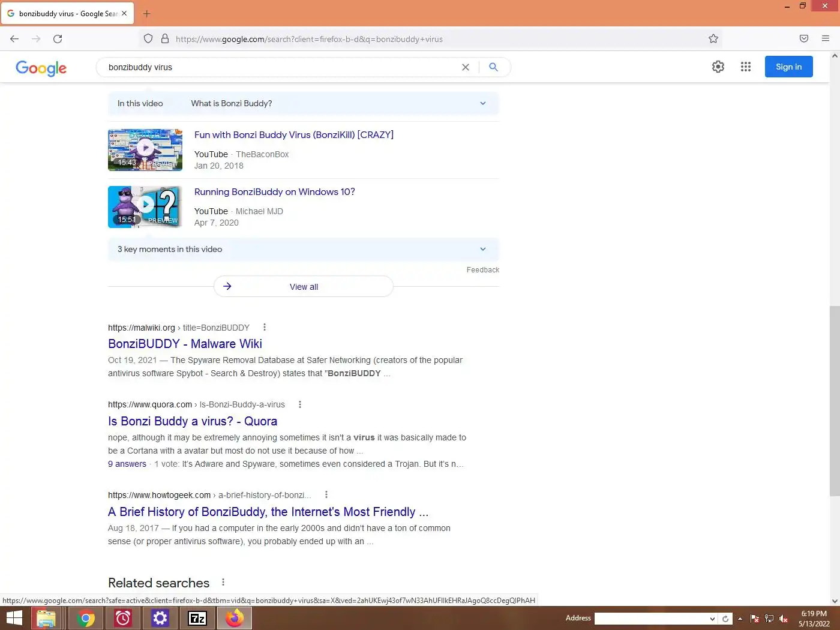Open the Google apps grid
Viewport: 840px width, 630px height.
coord(746,67)
